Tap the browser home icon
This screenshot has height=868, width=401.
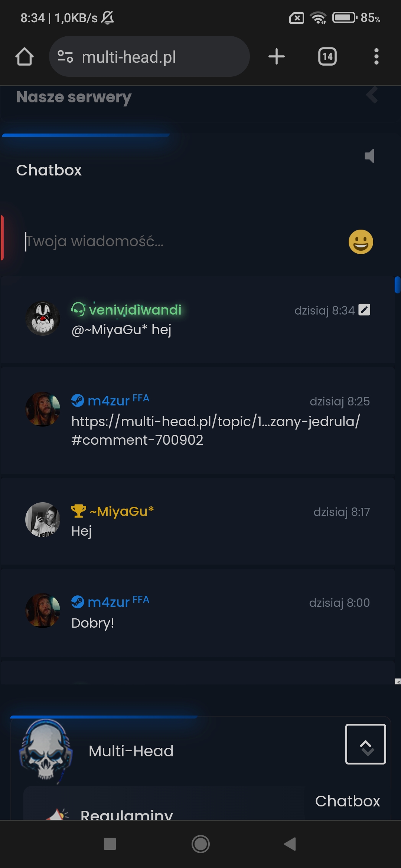click(25, 57)
